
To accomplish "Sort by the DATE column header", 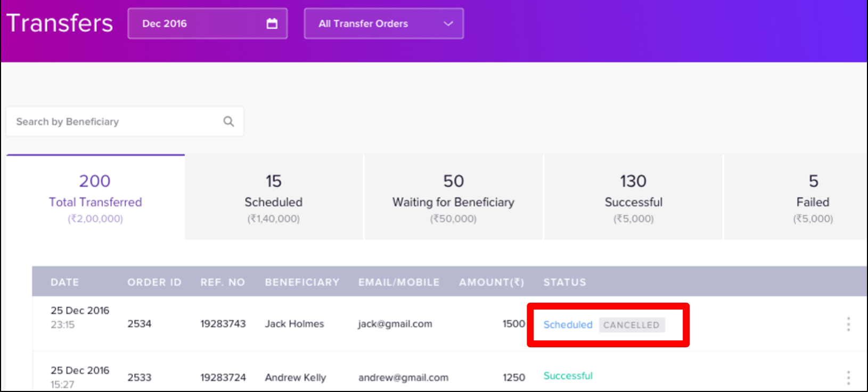I will [x=64, y=282].
